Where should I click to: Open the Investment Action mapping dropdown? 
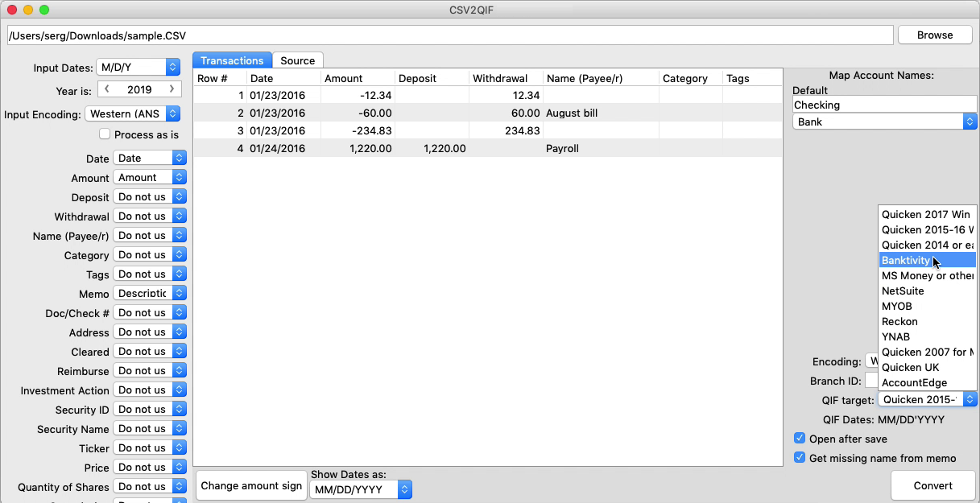(150, 390)
